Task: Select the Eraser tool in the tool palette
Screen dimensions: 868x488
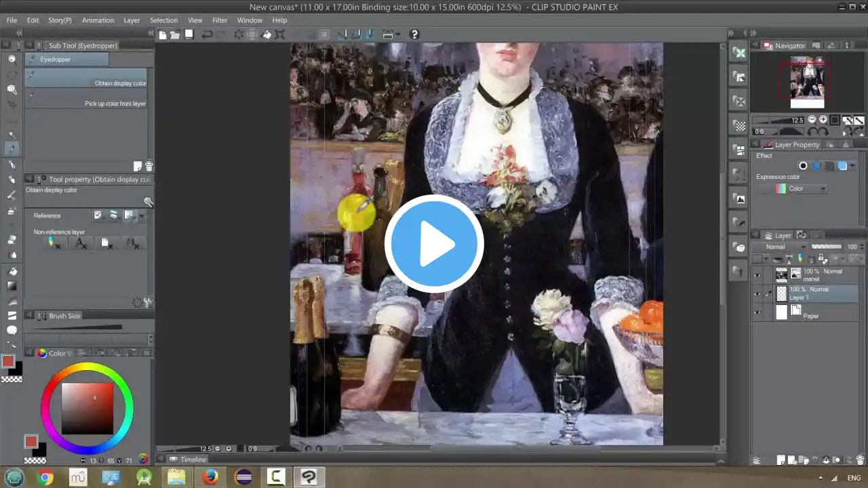Action: 12,240
